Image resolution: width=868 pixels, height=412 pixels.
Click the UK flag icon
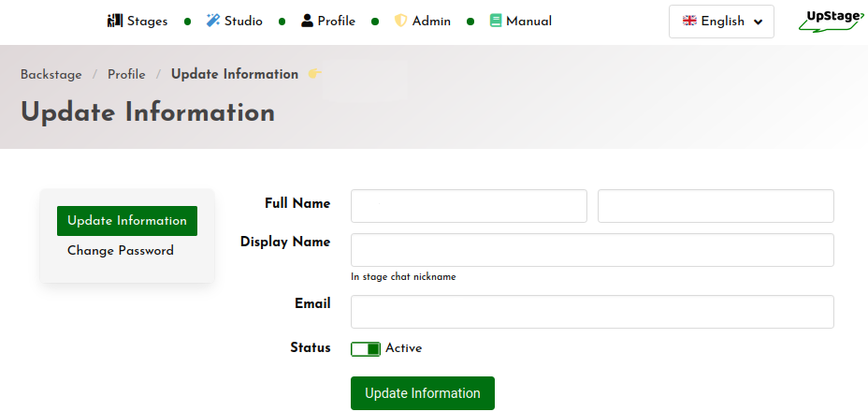tap(689, 22)
